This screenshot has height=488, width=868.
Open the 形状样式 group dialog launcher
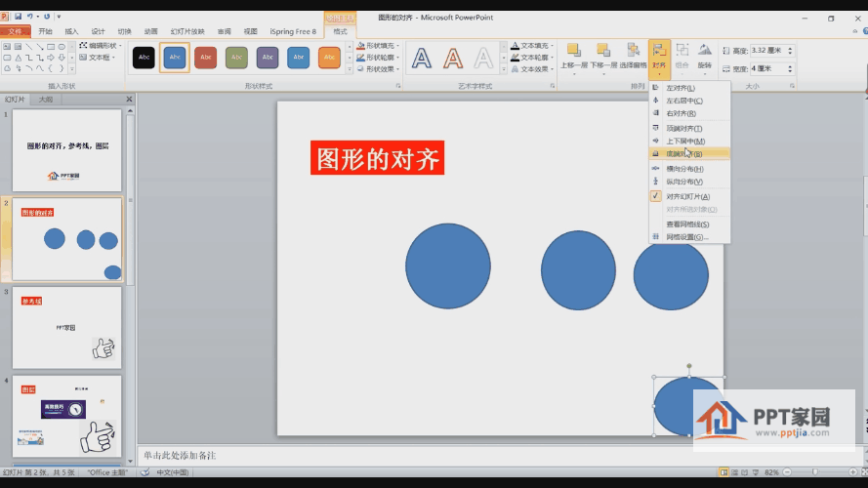pos(398,86)
